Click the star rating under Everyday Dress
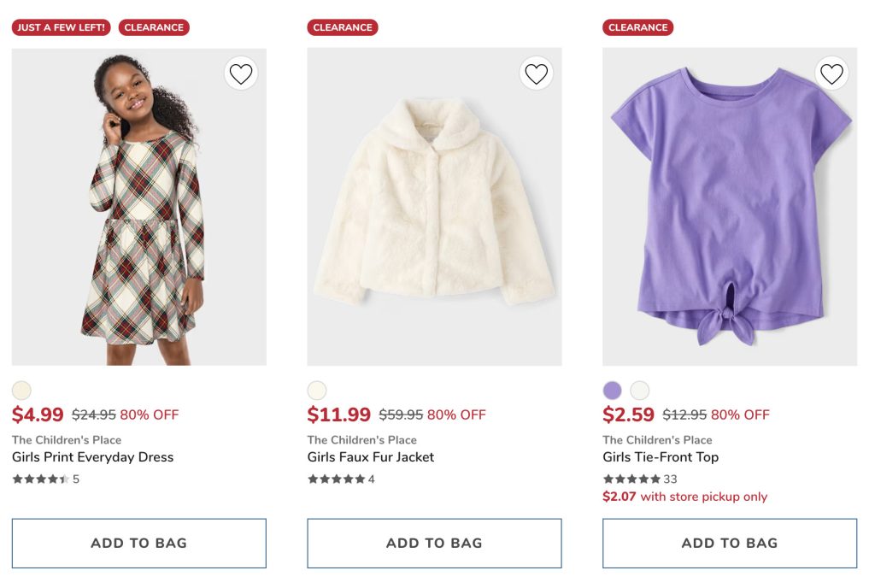The width and height of the screenshot is (875, 588). [x=40, y=479]
